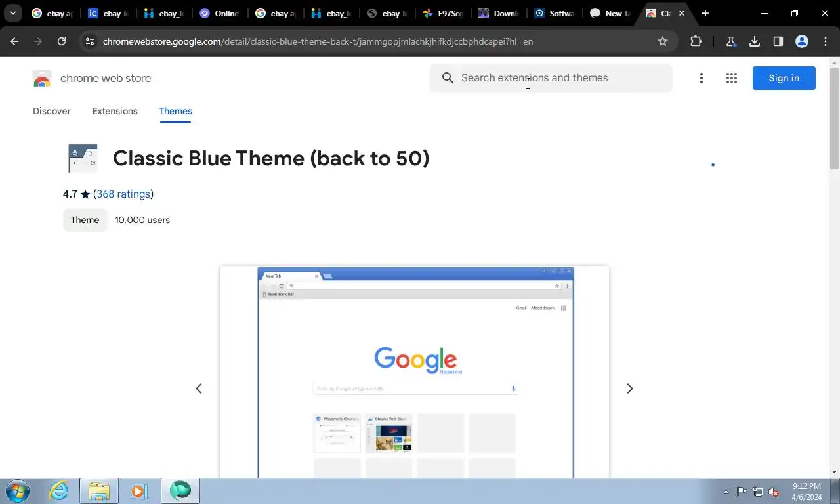Close the current Chrome Web Store tab
The width and height of the screenshot is (840, 504).
pyautogui.click(x=682, y=13)
